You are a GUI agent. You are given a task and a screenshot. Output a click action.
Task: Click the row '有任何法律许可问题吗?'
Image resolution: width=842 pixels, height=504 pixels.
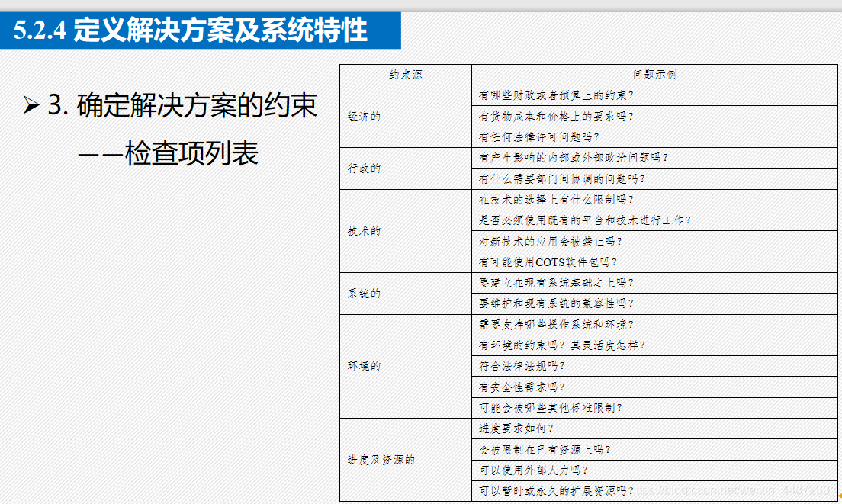[x=654, y=137]
